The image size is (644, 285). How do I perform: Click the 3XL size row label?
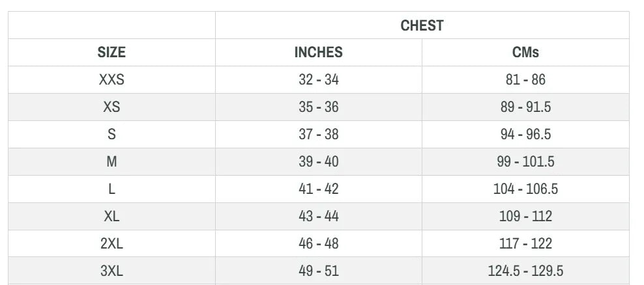click(111, 271)
